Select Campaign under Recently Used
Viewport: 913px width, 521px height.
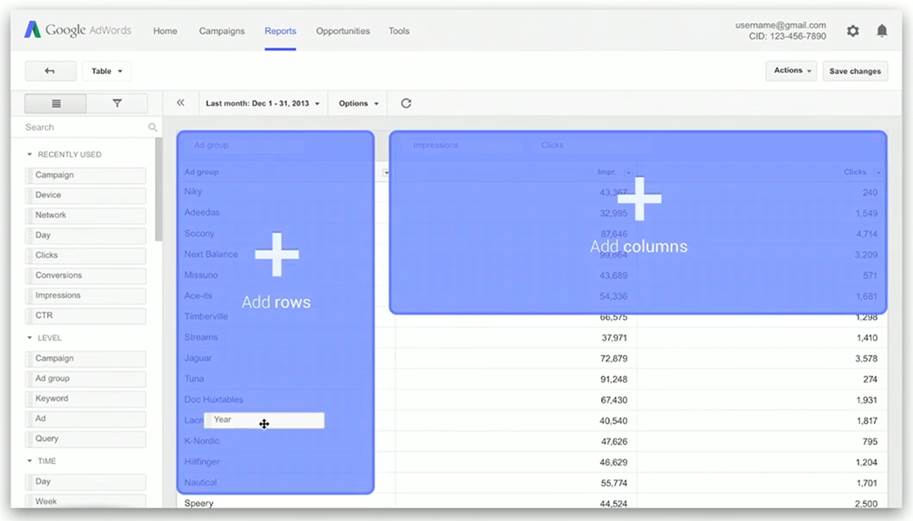click(86, 175)
